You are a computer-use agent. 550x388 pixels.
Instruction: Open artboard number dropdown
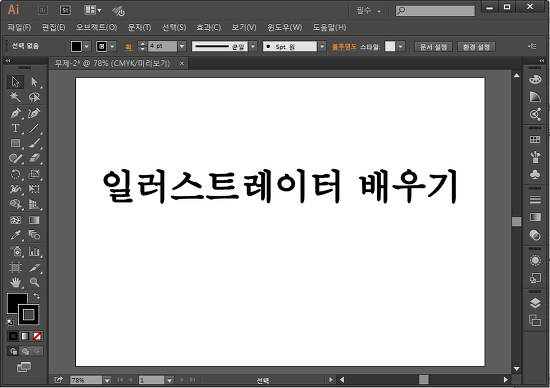(x=169, y=380)
